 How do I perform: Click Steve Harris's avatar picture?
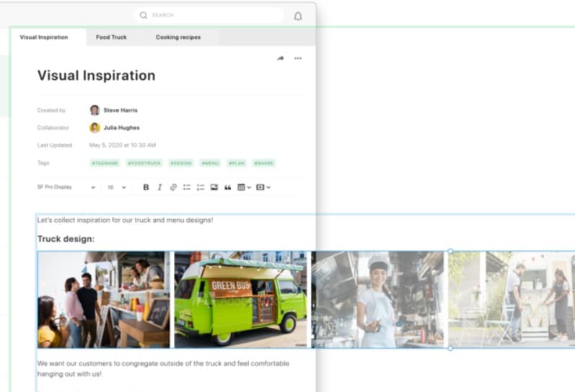pyautogui.click(x=95, y=110)
